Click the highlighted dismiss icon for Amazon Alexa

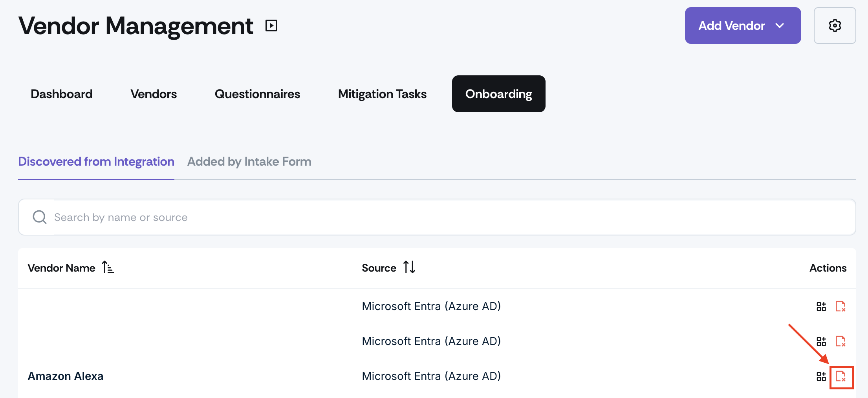click(841, 376)
